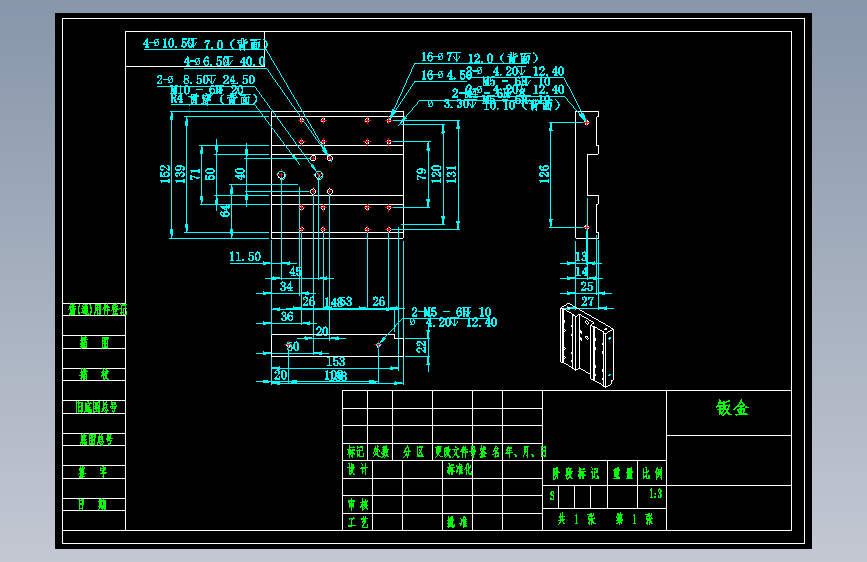Select the 139 vertical dimension
867x562 pixels.
pyautogui.click(x=180, y=174)
